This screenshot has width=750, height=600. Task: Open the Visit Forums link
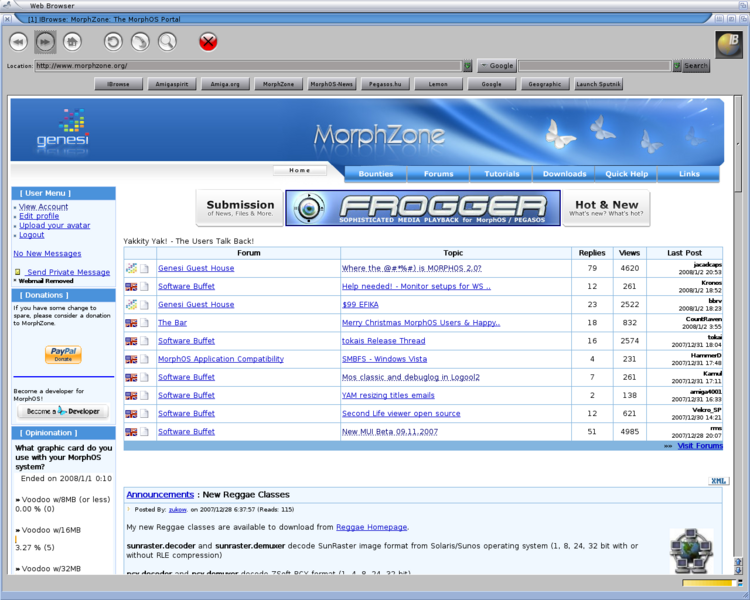699,446
